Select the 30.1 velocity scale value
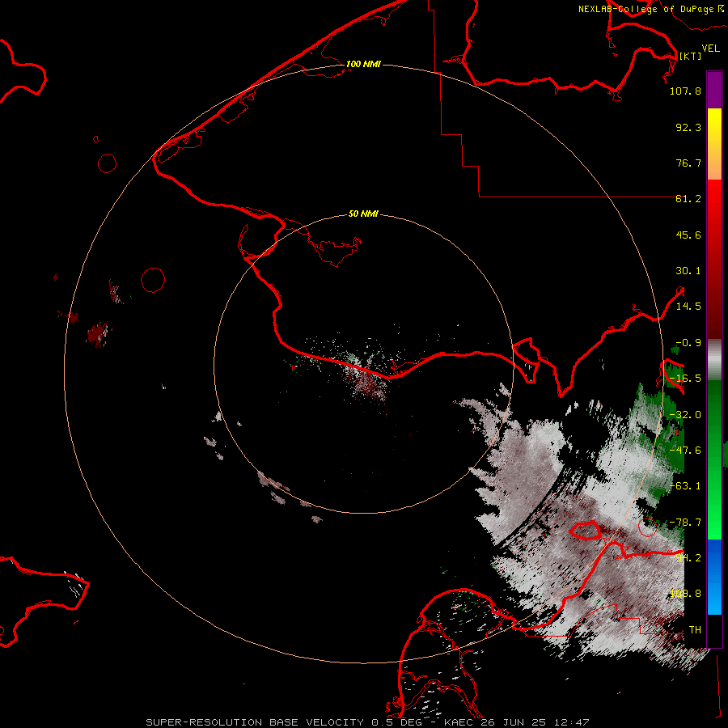 [688, 271]
